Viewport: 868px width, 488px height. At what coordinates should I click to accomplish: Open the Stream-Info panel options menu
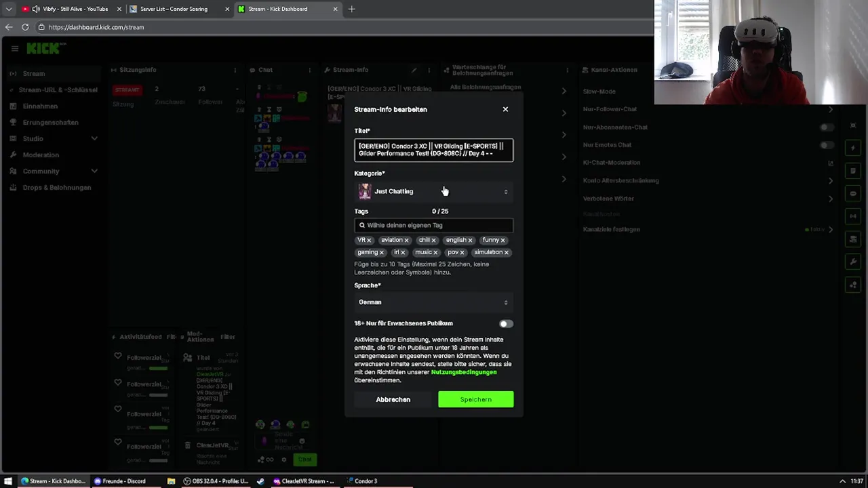pos(429,70)
